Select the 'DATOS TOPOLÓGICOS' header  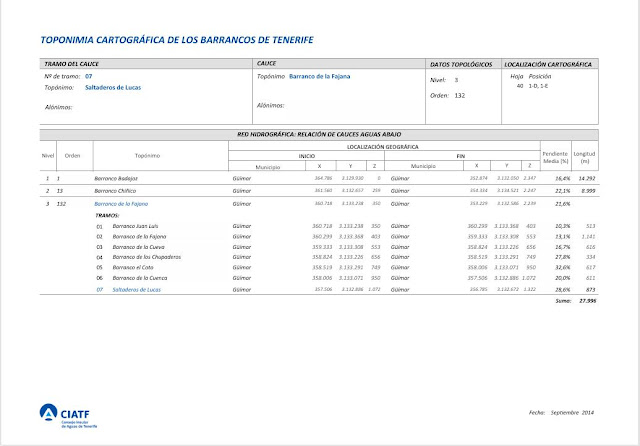coord(461,64)
